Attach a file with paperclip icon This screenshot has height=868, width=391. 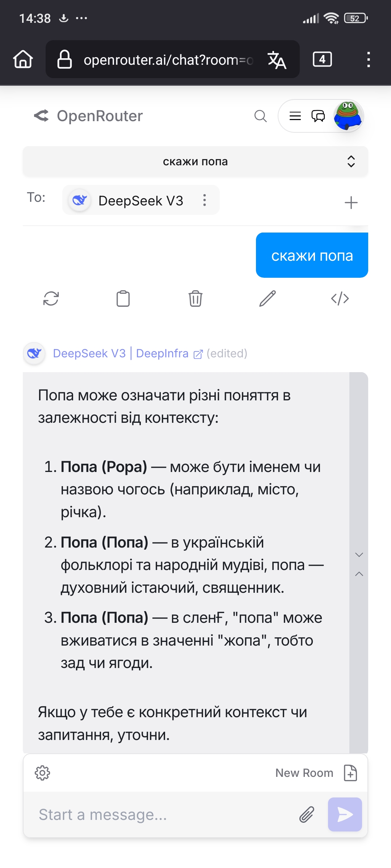point(307,814)
